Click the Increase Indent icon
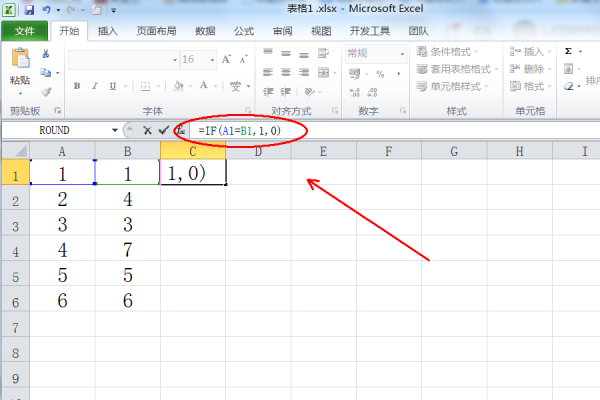This screenshot has width=600, height=400. click(x=286, y=92)
